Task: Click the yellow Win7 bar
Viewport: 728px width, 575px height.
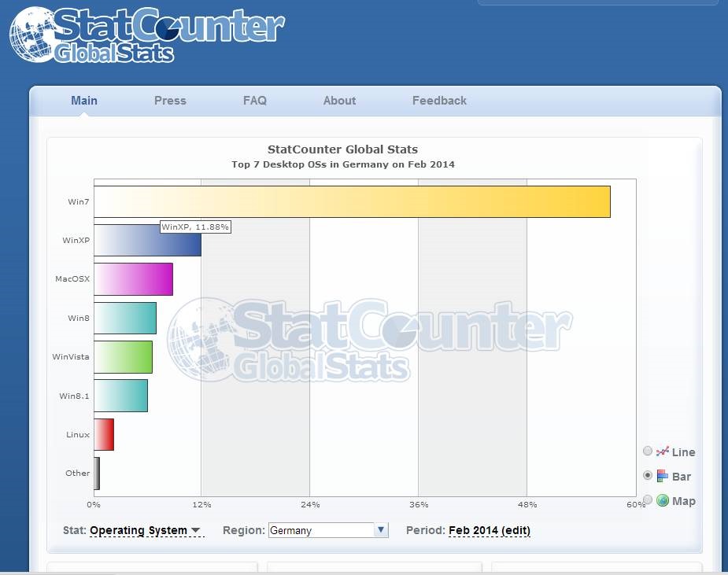Action: click(x=352, y=201)
